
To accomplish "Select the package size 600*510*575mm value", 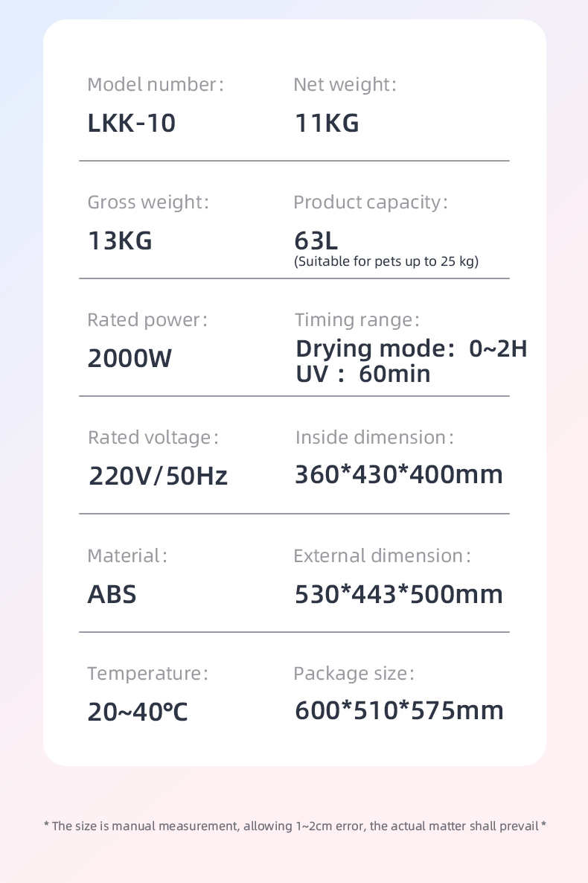I will tap(399, 711).
